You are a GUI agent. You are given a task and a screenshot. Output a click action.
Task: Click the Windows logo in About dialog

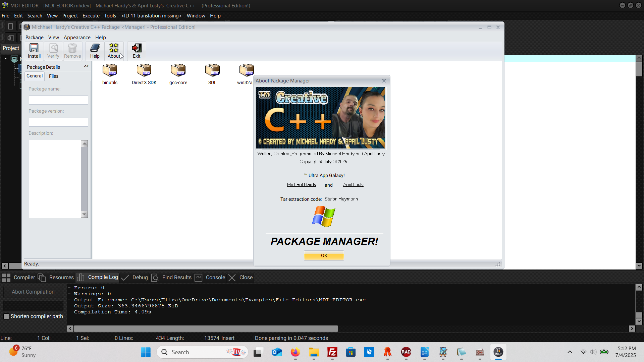pyautogui.click(x=324, y=216)
